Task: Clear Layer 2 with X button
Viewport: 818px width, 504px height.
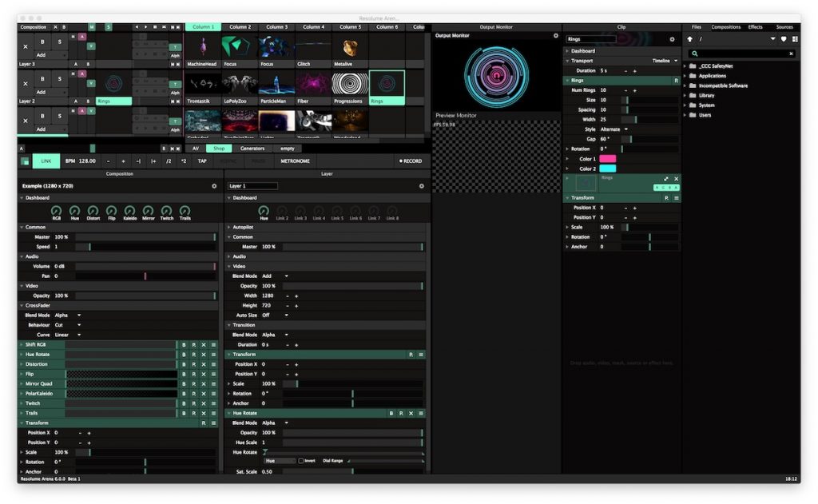Action: coord(25,84)
